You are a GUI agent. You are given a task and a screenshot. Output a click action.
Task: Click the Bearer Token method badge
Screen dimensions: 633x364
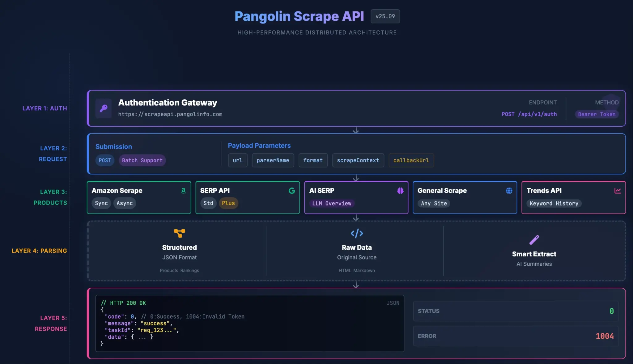596,114
